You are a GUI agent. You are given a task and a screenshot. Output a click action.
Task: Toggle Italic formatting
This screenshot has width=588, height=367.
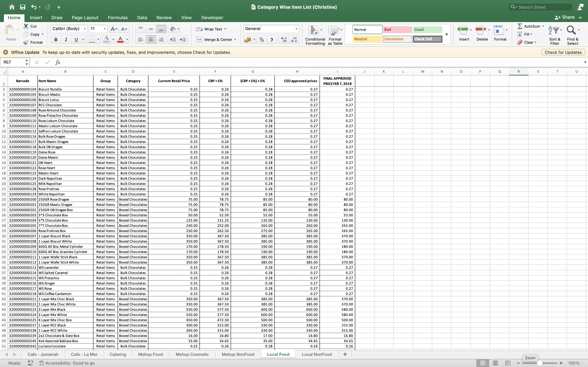point(66,39)
